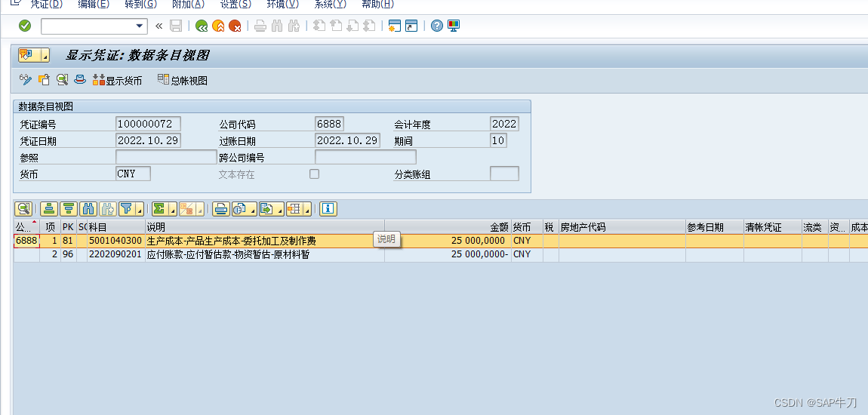Collapse the command field with double-chevron
The width and height of the screenshot is (868, 415).
[159, 26]
